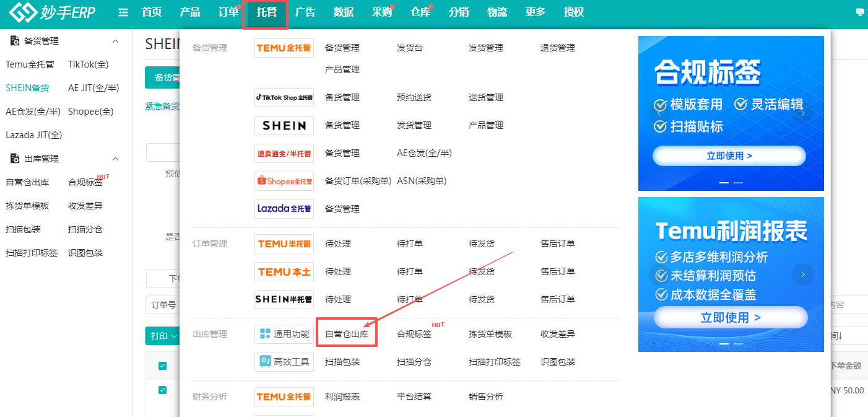Open 扫描打印标签 in the mega menu
868x417 pixels.
[495, 362]
